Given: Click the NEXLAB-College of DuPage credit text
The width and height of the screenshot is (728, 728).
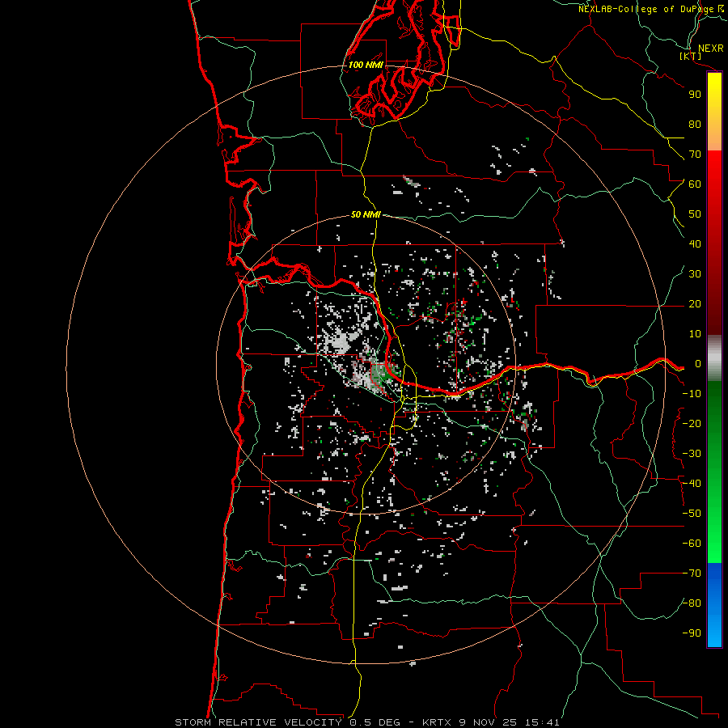Looking at the screenshot, I should (653, 9).
